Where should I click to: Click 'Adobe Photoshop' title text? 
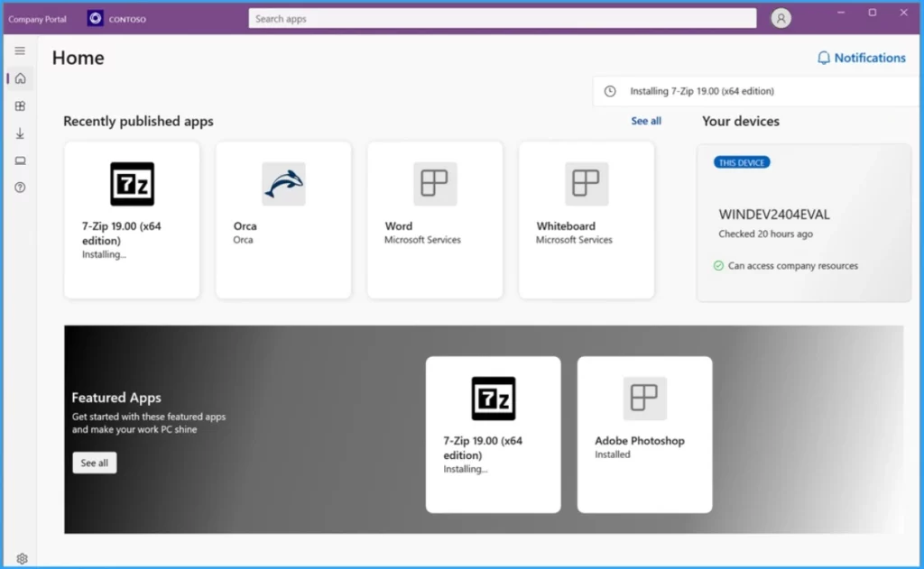(640, 441)
